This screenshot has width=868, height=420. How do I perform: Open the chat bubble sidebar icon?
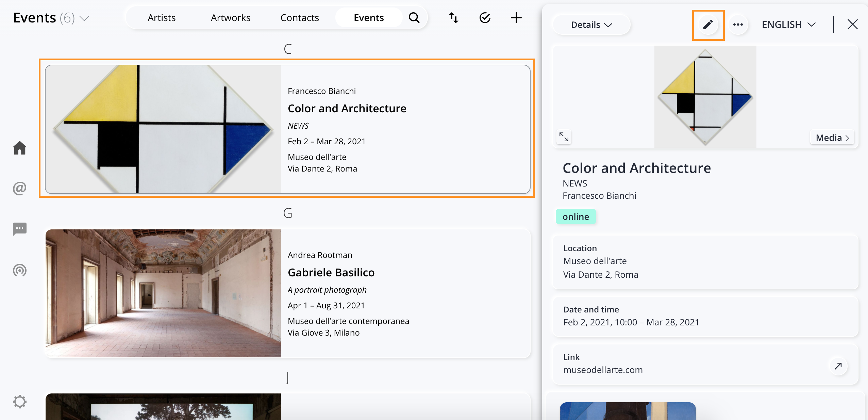point(20,229)
